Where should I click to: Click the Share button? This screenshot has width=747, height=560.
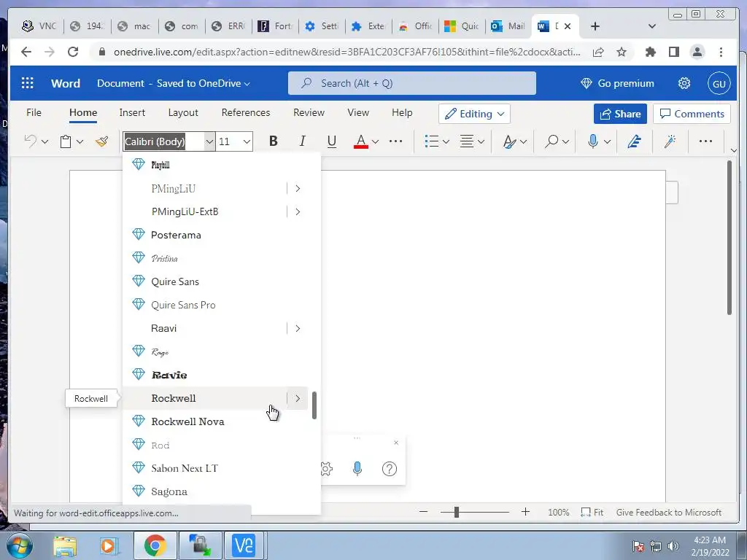(620, 114)
